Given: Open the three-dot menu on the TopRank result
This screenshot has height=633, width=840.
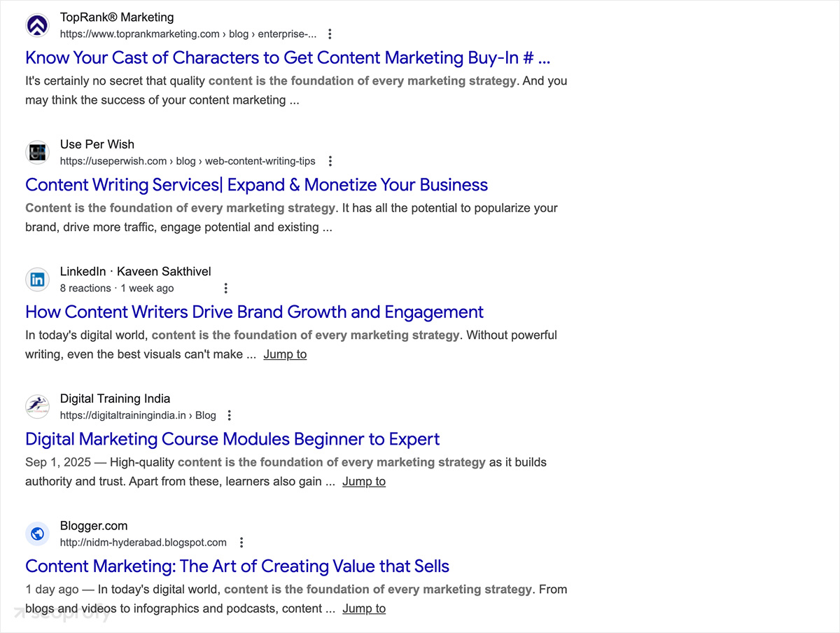Looking at the screenshot, I should (x=330, y=33).
